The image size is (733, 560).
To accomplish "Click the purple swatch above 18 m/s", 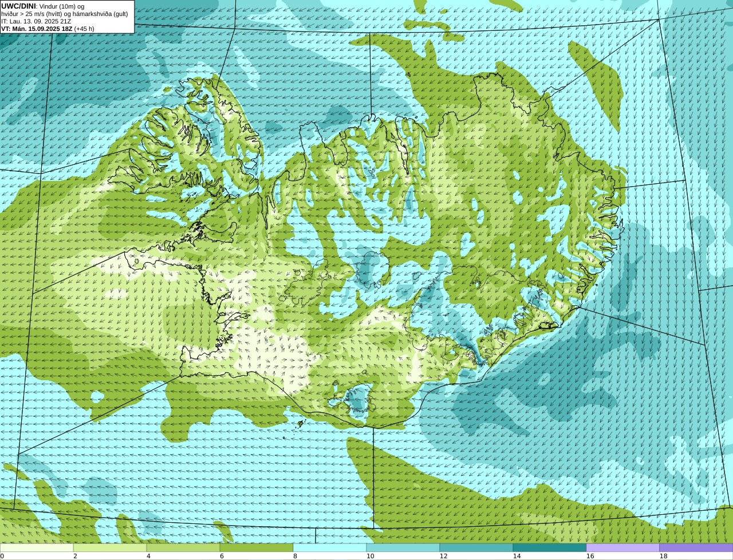I will click(x=696, y=547).
